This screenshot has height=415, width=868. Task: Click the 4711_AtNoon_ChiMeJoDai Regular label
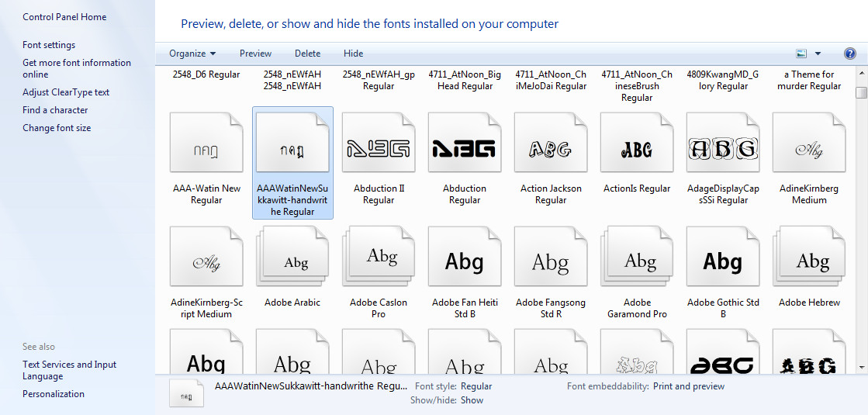pos(551,80)
